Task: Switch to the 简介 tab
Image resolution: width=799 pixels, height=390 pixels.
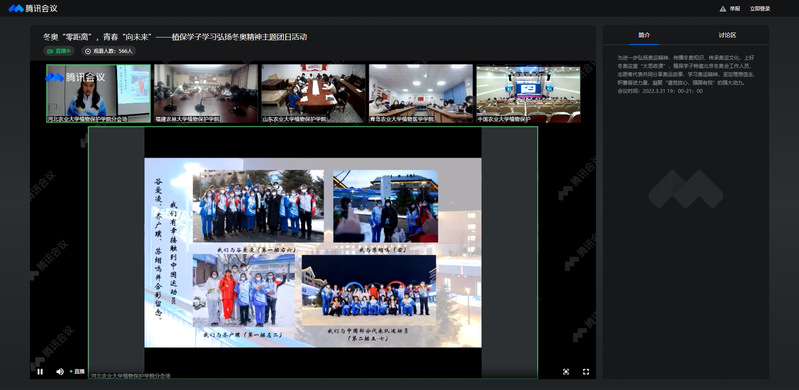Action: 644,35
